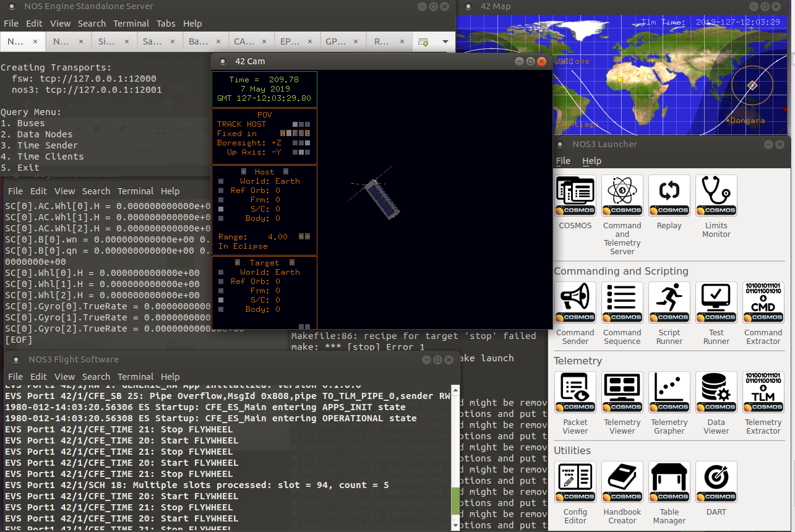The width and height of the screenshot is (795, 532).
Task: Open the Command Sequence tool
Action: (622, 302)
